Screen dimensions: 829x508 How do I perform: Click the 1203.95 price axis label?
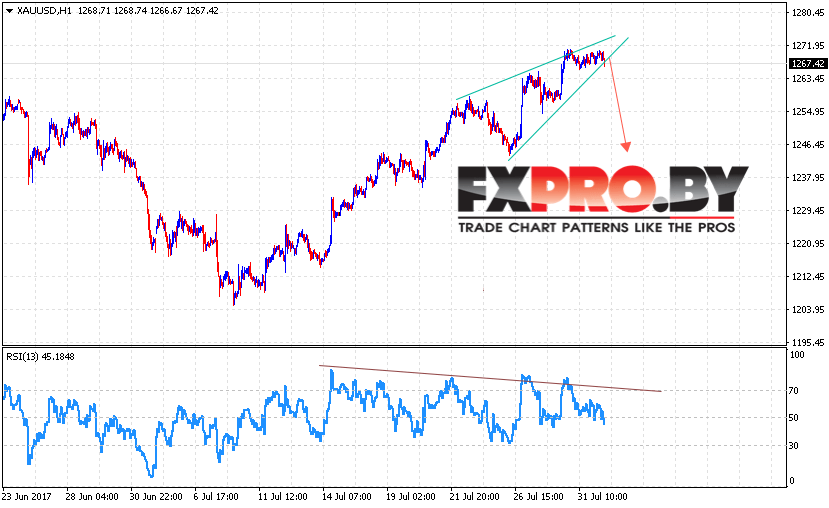point(808,309)
